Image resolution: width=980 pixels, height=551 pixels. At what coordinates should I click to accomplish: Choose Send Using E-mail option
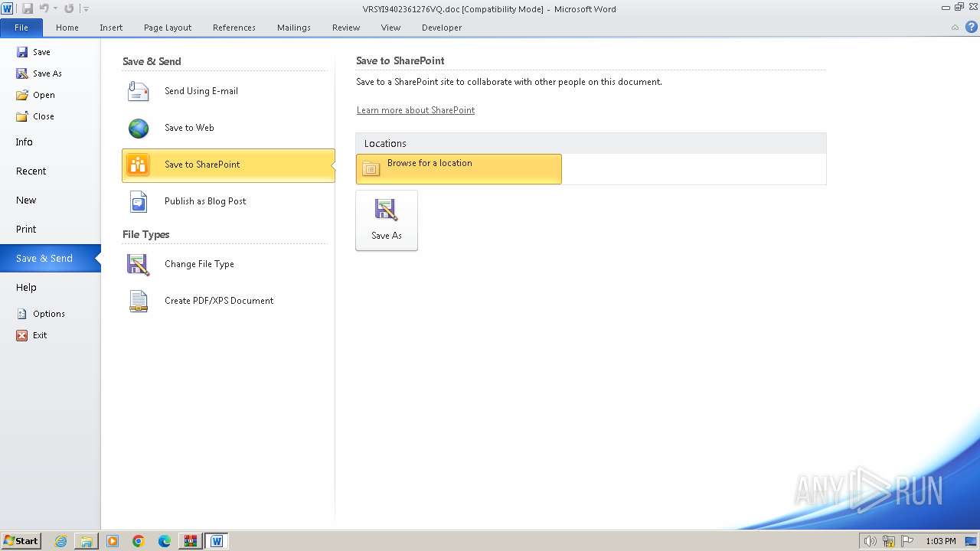[228, 91]
